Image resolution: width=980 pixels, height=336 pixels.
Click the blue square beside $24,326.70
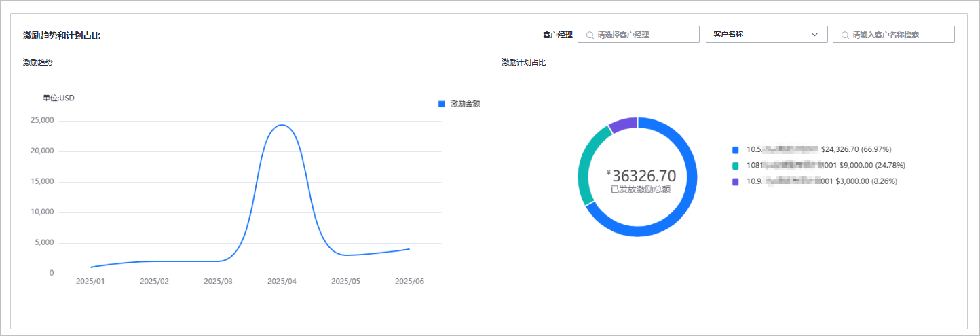click(x=736, y=149)
